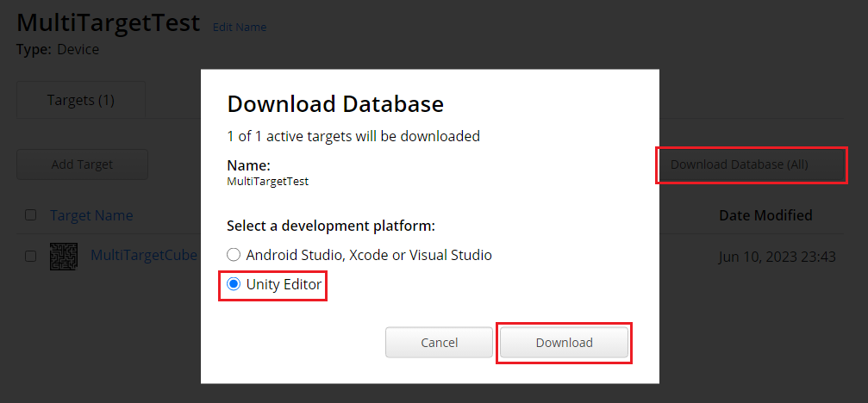Sort by Target Name column header
This screenshot has height=403, width=868.
(91, 215)
